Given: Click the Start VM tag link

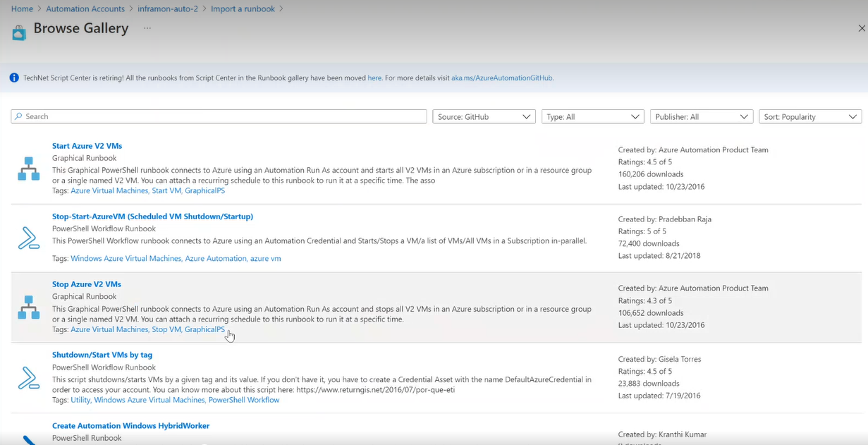Looking at the screenshot, I should [166, 190].
